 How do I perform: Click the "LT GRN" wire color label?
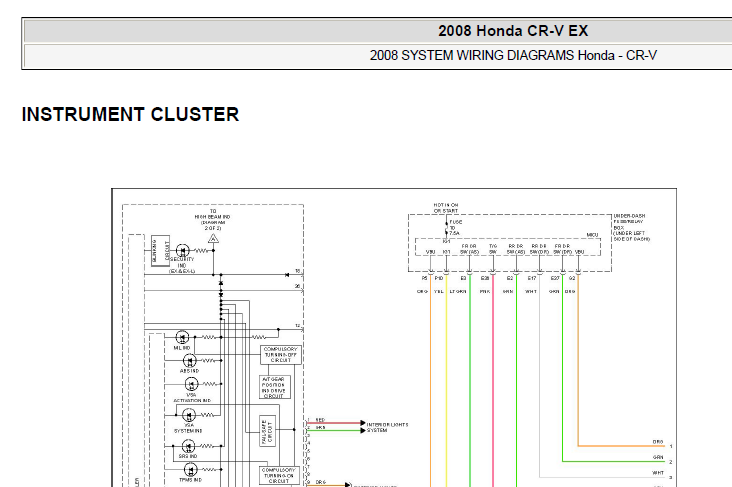coord(458,292)
